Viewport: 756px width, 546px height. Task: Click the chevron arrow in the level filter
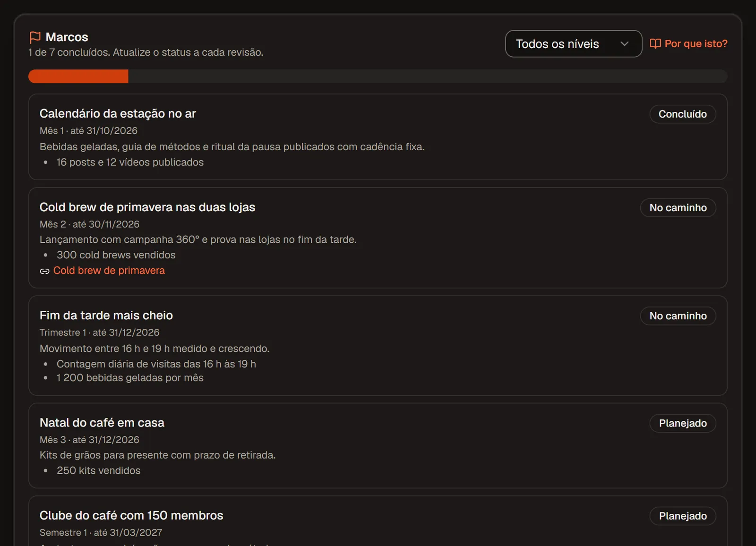(x=624, y=44)
